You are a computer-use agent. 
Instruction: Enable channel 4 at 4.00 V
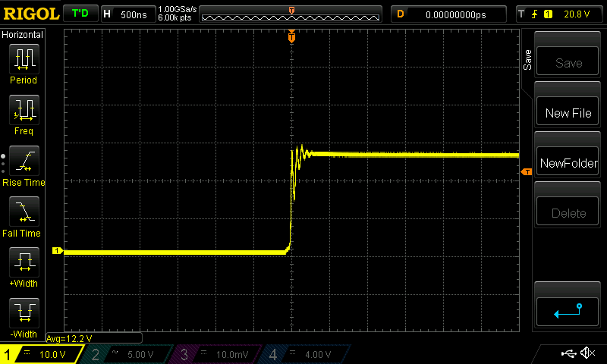[x=305, y=354]
